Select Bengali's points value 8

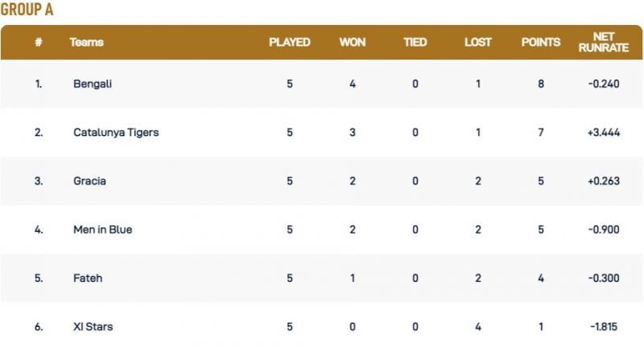[x=541, y=84]
